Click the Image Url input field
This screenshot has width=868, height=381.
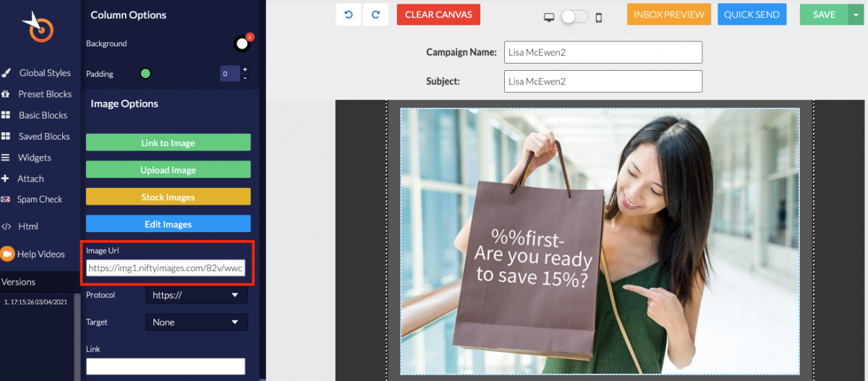(x=166, y=268)
